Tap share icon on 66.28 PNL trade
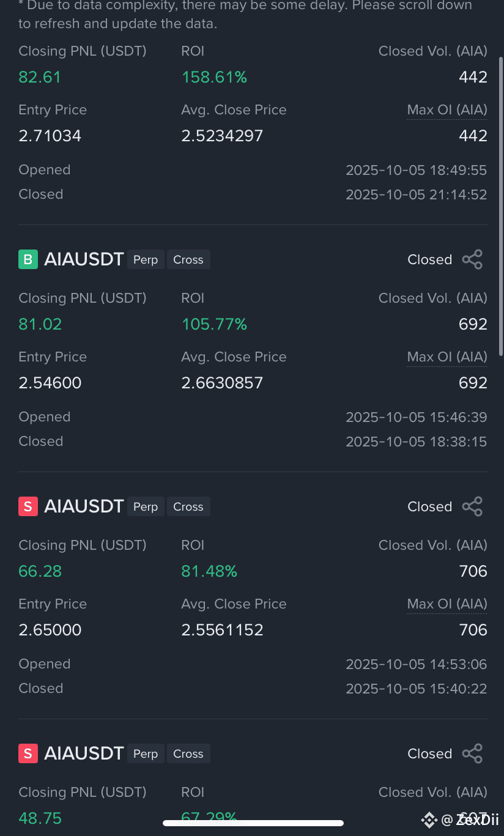504x836 pixels. 472,507
